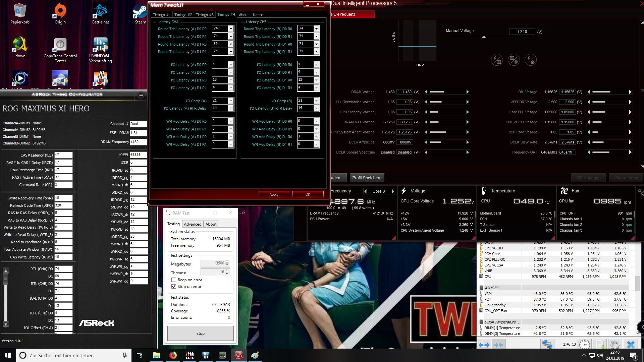Adjust the CPU System Agent Voltage slider
The height and width of the screenshot is (362, 644).
[446, 132]
